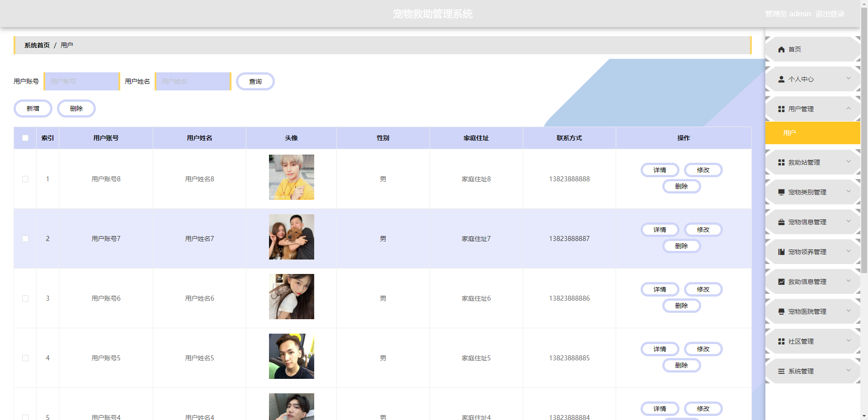Click the home icon beside 首页
The height and width of the screenshot is (420, 868).
(x=781, y=49)
